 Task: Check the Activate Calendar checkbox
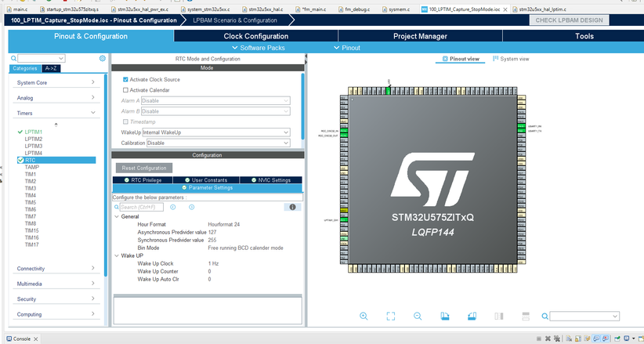pyautogui.click(x=125, y=90)
